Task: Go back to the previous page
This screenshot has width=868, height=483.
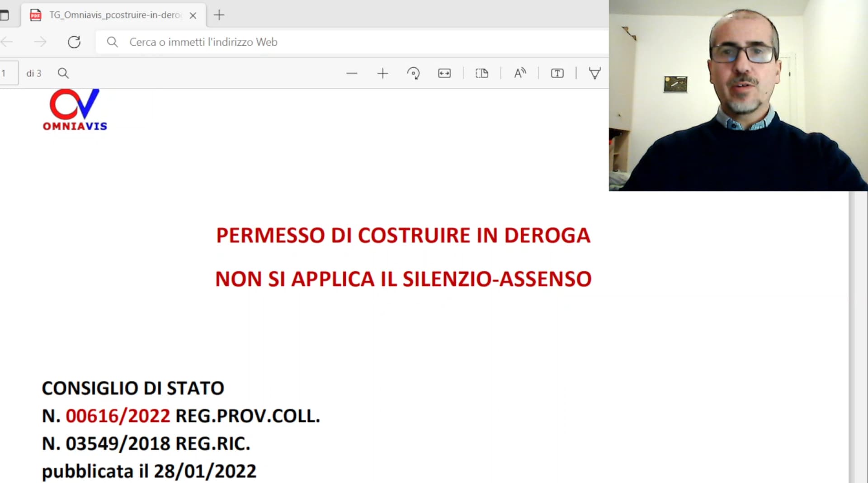Action: click(x=7, y=42)
